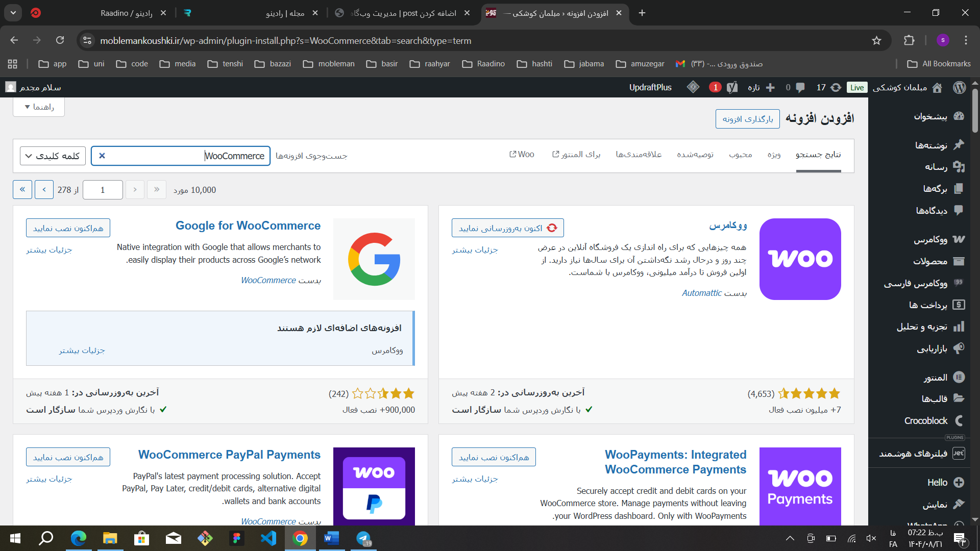Clear the WooCommerce search with the X
Image resolution: width=980 pixels, height=551 pixels.
[x=102, y=156]
